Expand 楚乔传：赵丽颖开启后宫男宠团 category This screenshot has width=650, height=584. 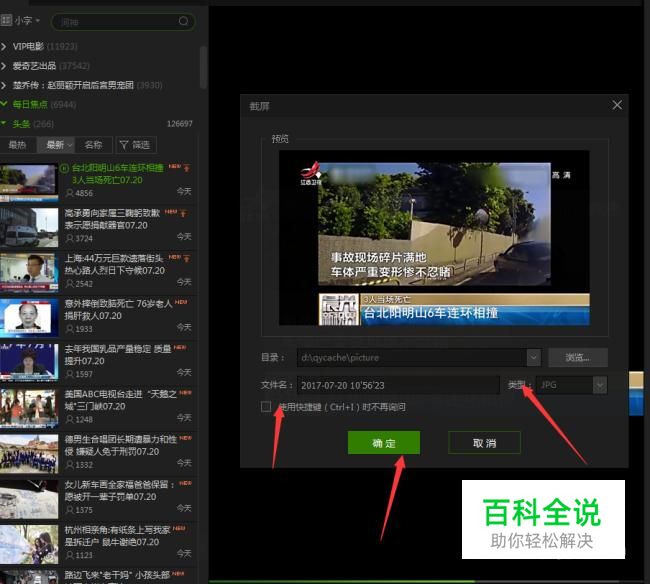coord(4,85)
